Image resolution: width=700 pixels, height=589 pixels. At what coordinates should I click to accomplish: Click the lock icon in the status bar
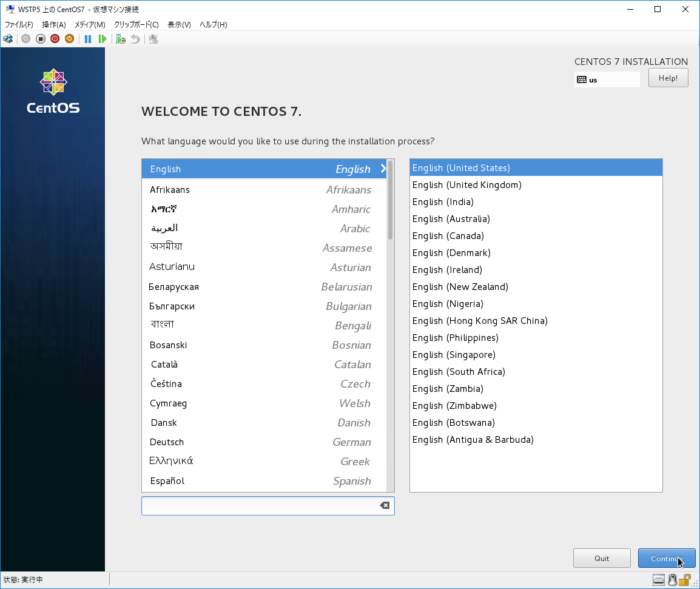pos(686,580)
